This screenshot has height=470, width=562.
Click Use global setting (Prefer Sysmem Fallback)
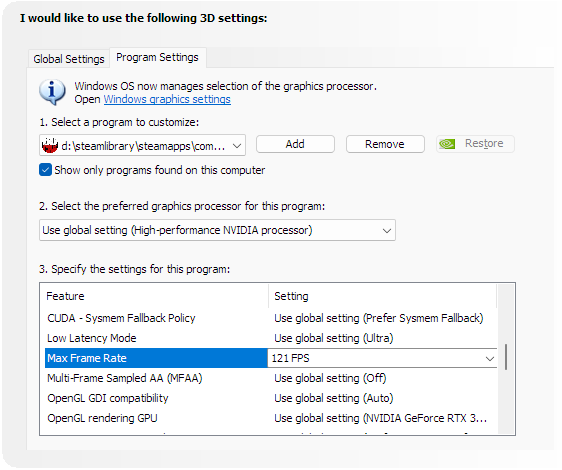pyautogui.click(x=379, y=318)
